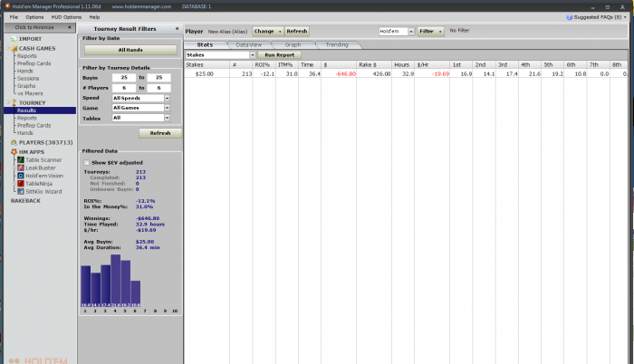Sort by the ROI% column header

pyautogui.click(x=264, y=64)
